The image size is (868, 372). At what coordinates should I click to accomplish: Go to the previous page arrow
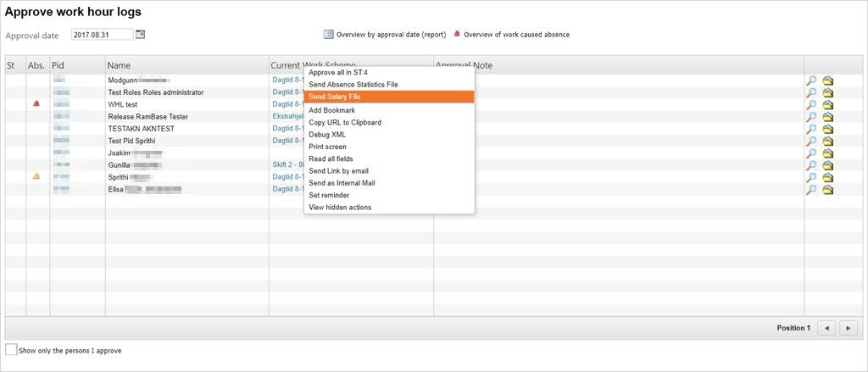coord(826,328)
